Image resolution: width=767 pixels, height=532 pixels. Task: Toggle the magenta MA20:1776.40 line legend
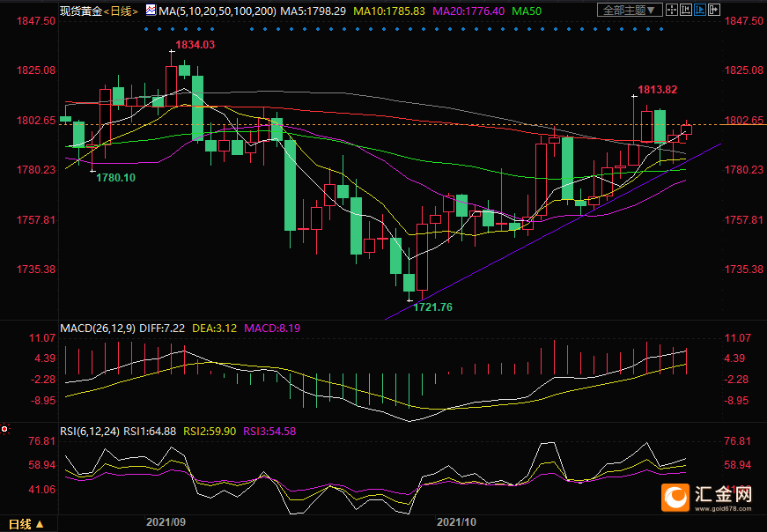tap(463, 11)
